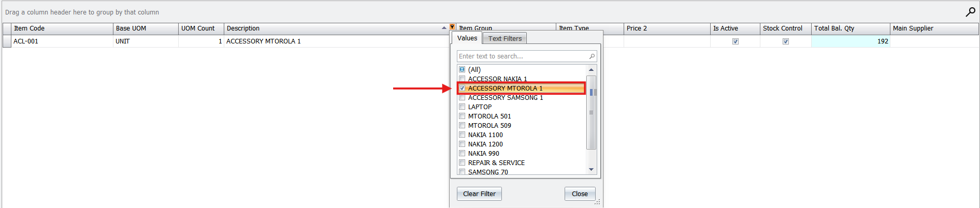
Task: Click the sort arrow in Description header
Action: pos(444,28)
